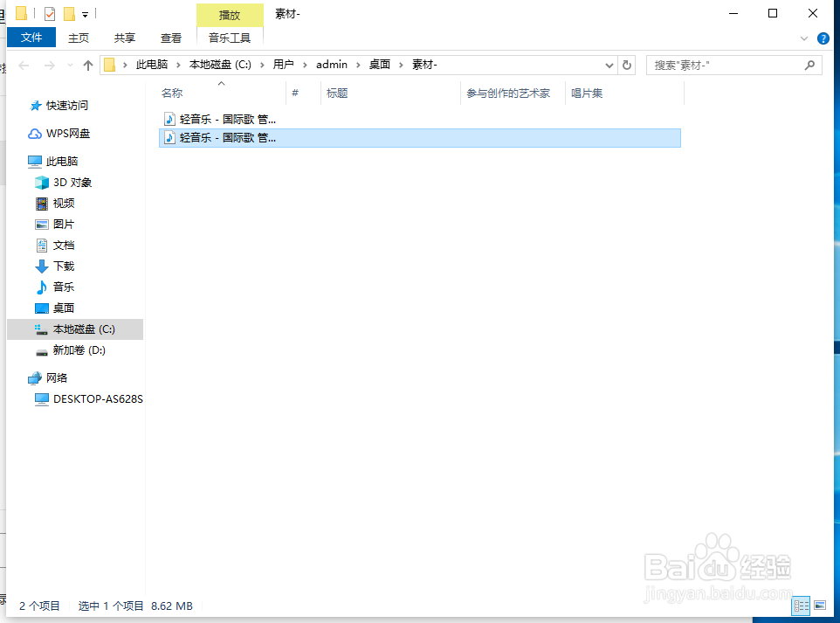Click the new folder quick access icon

tap(69, 13)
